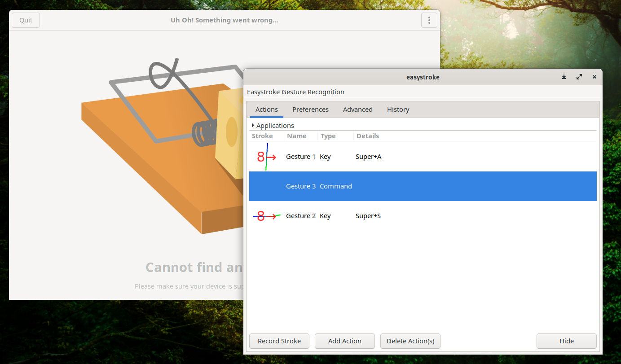Click the Type column header
The width and height of the screenshot is (621, 364).
pos(335,136)
